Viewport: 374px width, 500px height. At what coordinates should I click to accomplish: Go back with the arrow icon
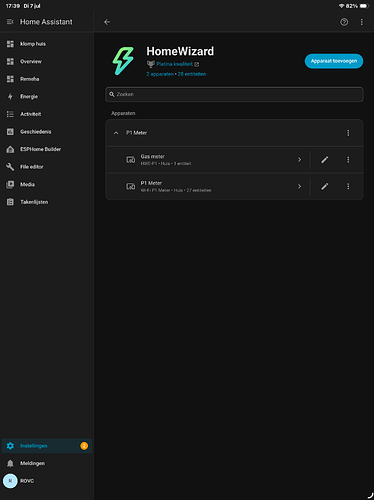[x=107, y=22]
